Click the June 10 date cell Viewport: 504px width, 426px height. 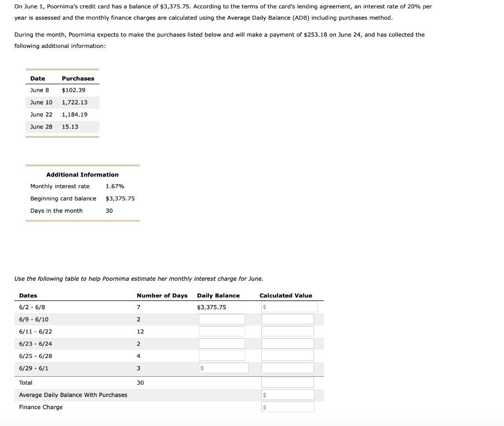[x=41, y=102]
